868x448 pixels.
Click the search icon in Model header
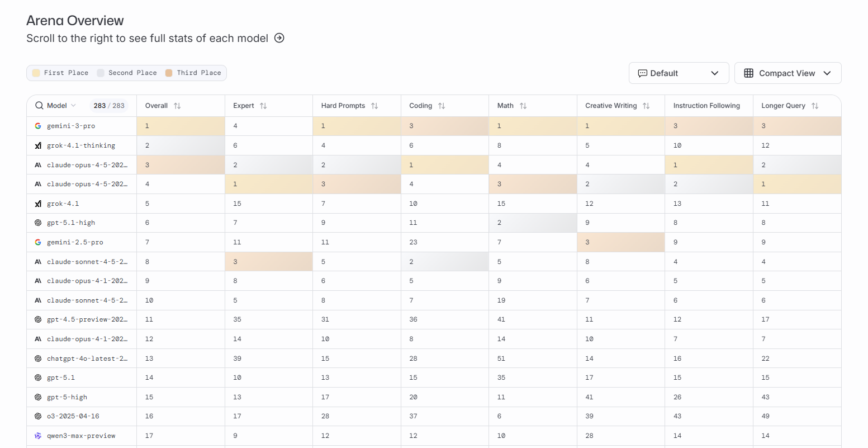click(39, 106)
